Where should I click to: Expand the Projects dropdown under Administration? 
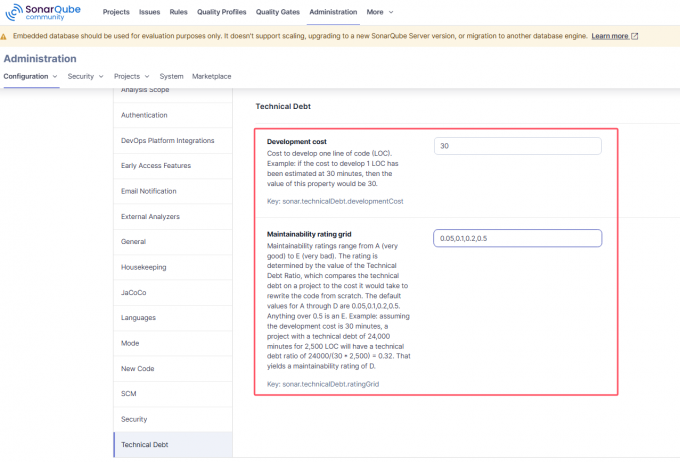tap(131, 76)
